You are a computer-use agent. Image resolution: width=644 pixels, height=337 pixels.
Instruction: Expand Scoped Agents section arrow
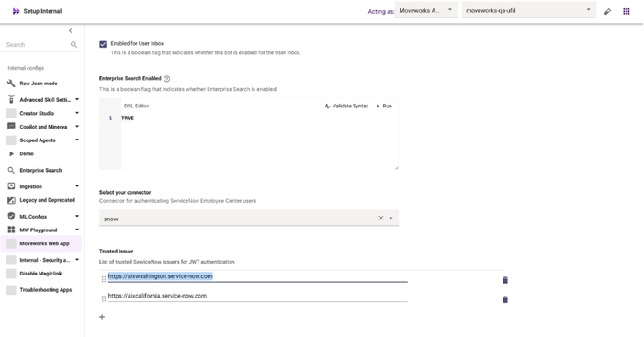pos(77,140)
